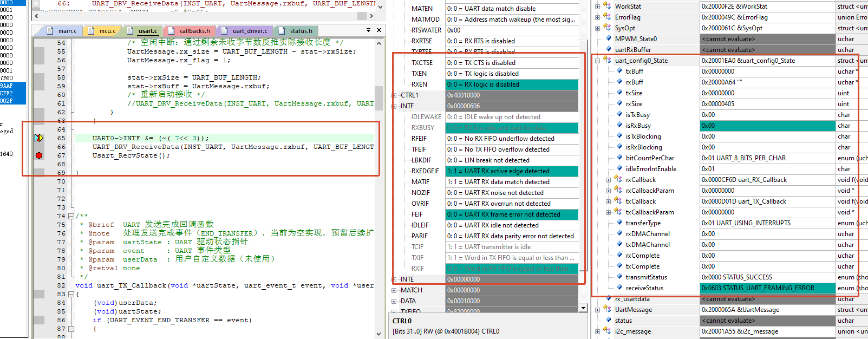Select the usart.c tab
Image resolution: width=868 pixels, height=339 pixels.
142,31
